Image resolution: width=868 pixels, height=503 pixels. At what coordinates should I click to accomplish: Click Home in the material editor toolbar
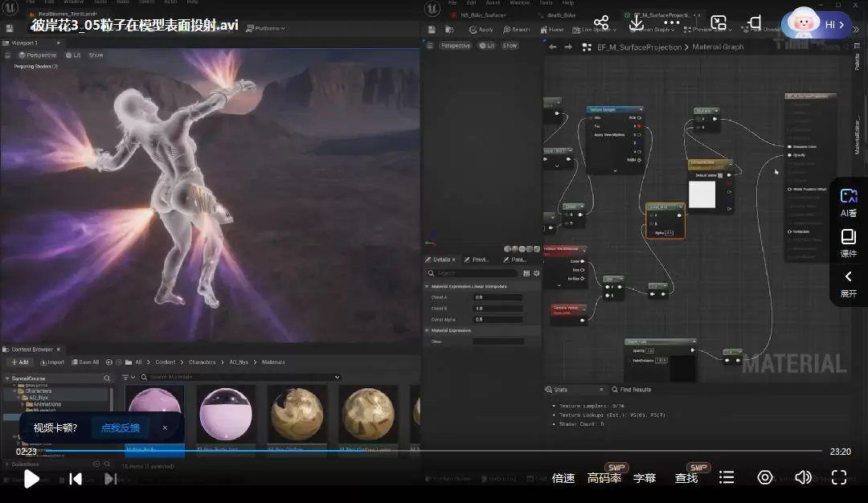[x=552, y=29]
